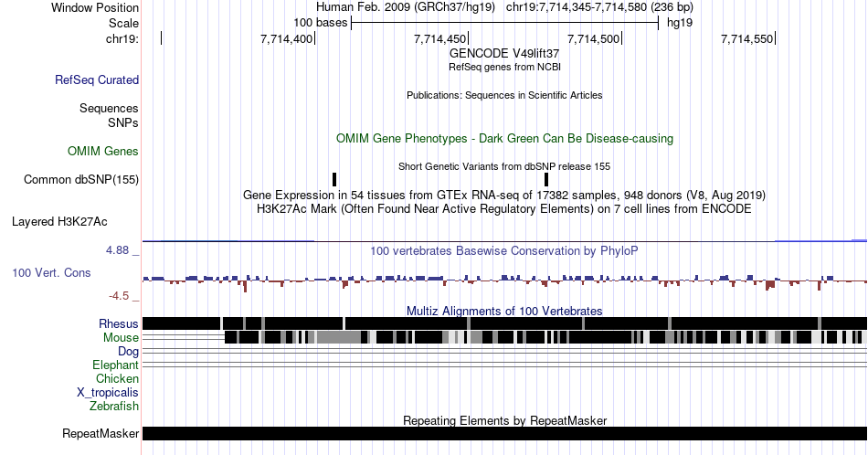Click 'Publications: Sequences in Scientific Articles' title

(x=504, y=95)
